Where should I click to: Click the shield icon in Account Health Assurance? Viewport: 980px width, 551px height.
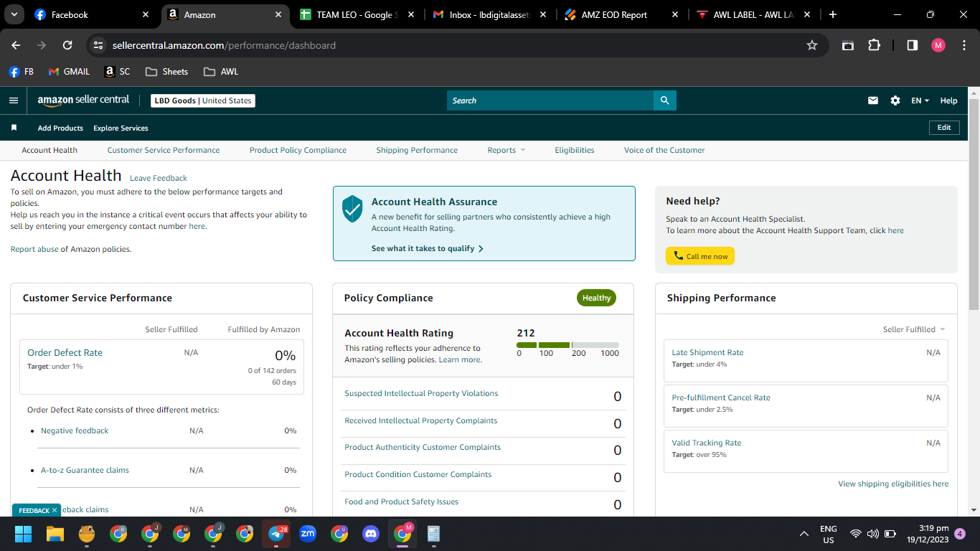(x=352, y=209)
